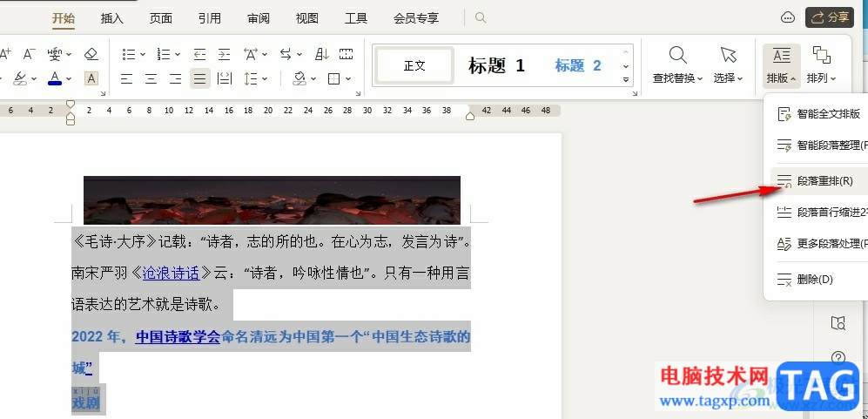
Task: Open the numbered list dropdown arrow
Action: (178, 54)
